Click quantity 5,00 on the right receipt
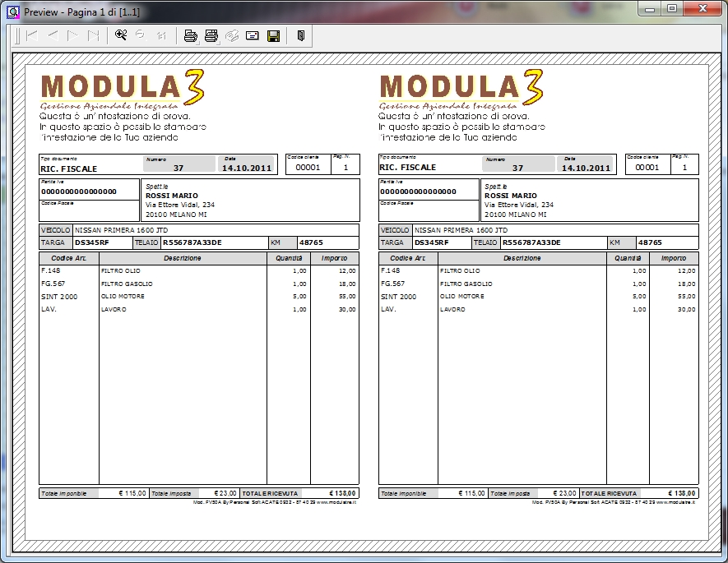 point(639,297)
